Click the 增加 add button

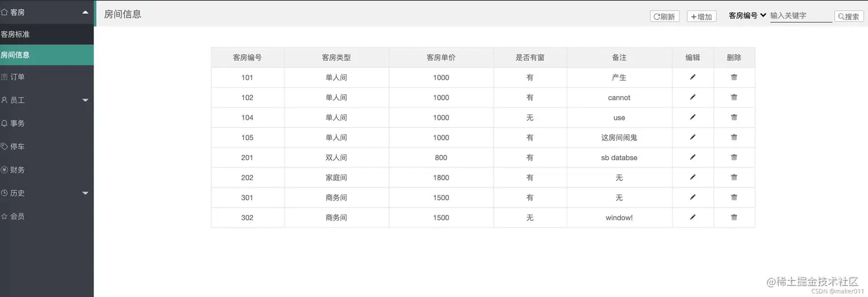point(702,17)
